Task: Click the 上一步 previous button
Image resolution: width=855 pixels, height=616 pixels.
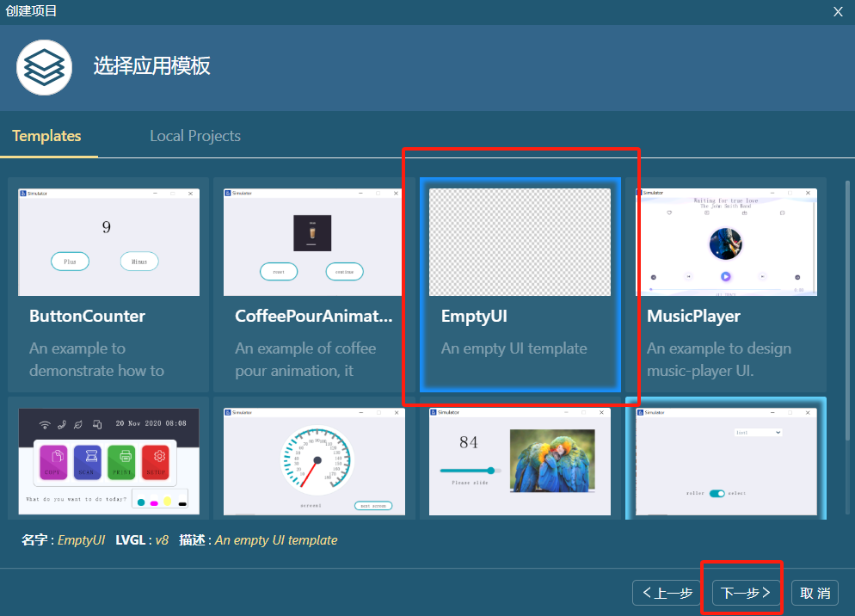Action: 667,592
